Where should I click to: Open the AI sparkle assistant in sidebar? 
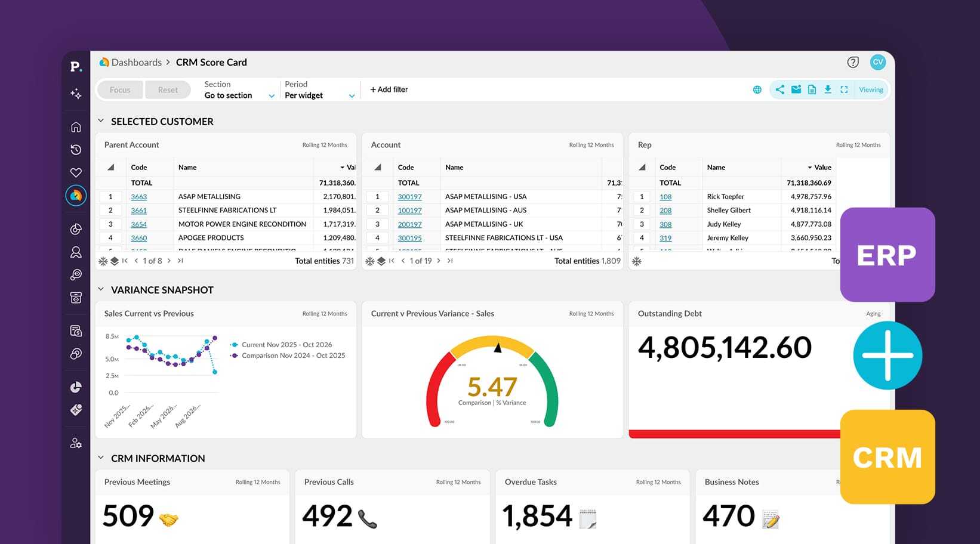[76, 94]
